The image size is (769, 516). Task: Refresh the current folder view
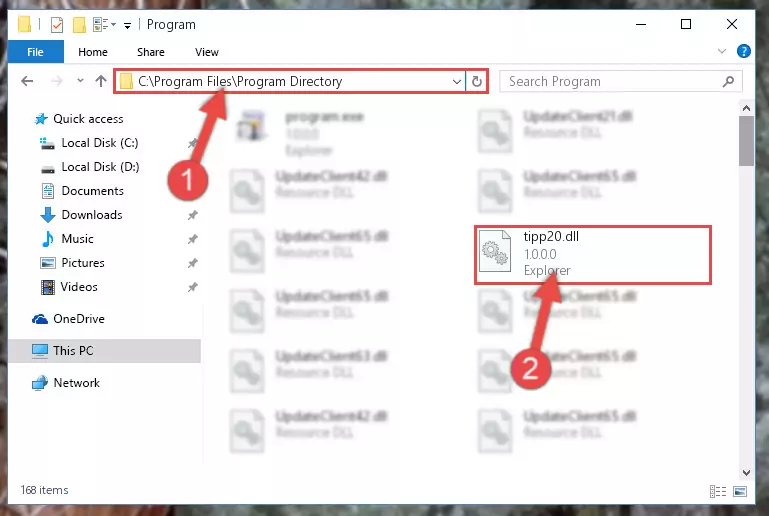tap(477, 81)
